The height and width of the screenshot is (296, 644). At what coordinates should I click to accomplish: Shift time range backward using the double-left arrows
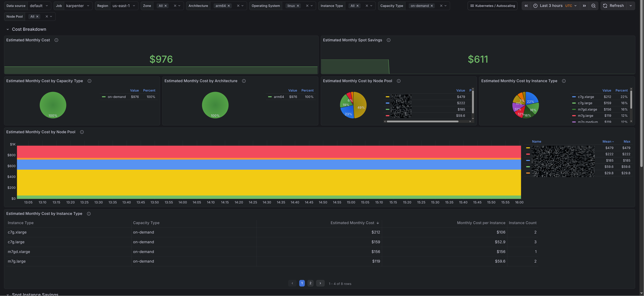click(x=526, y=6)
